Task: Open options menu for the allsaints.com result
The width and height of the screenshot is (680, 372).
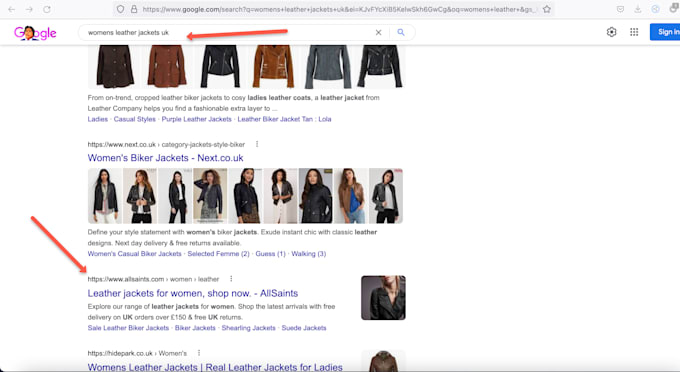Action: pyautogui.click(x=231, y=279)
